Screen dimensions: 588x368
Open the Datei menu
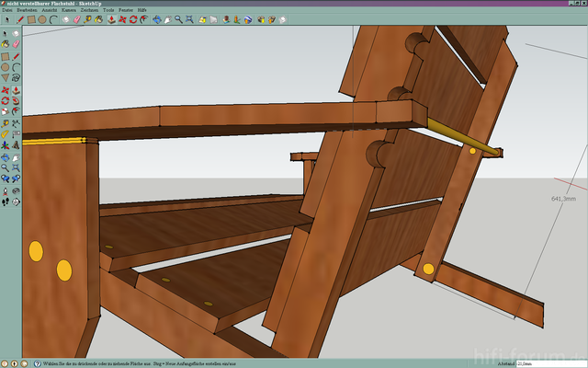[x=7, y=9]
